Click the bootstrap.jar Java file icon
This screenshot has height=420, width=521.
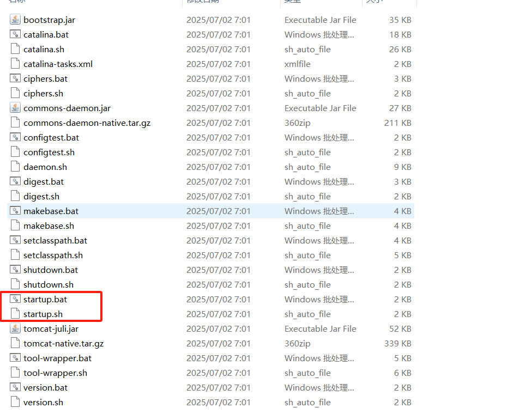[x=15, y=20]
